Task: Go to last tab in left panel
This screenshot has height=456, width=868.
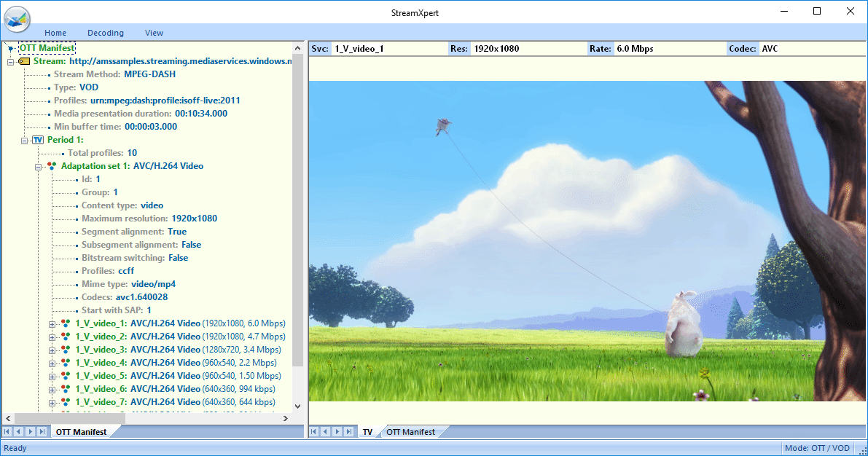Action: [x=42, y=432]
